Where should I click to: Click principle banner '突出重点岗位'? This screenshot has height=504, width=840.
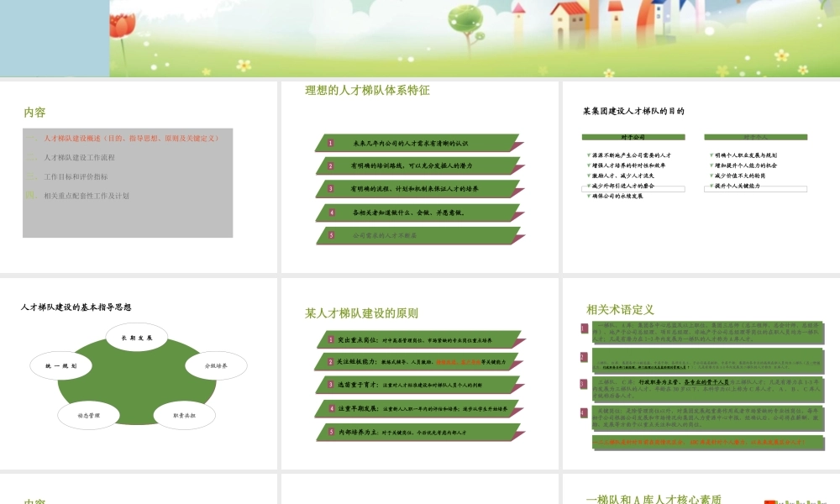[421, 340]
